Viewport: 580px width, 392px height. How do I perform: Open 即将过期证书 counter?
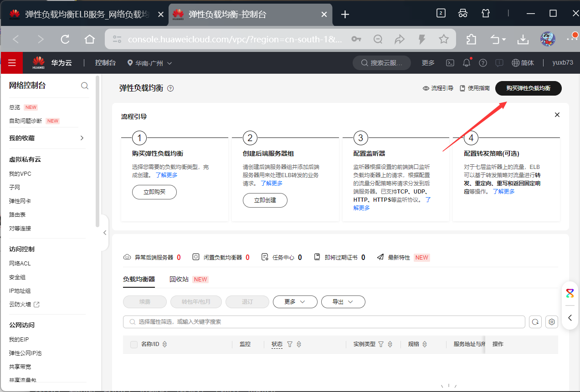tap(340, 257)
